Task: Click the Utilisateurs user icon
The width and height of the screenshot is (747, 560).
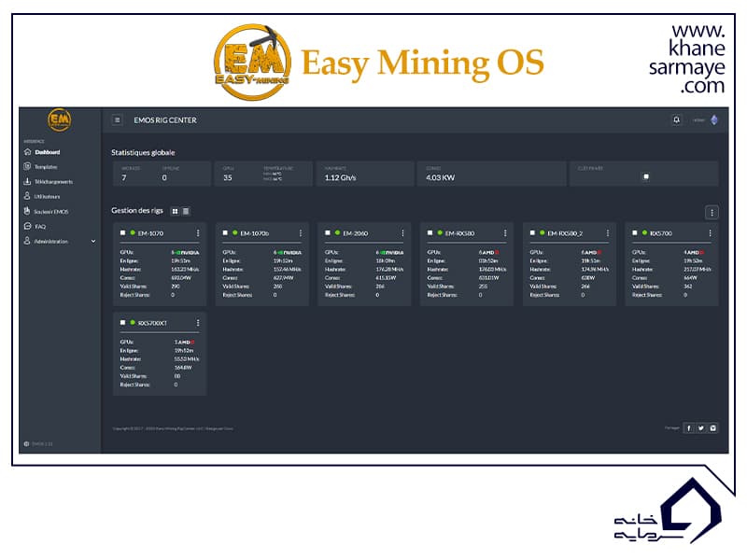Action: pos(27,196)
